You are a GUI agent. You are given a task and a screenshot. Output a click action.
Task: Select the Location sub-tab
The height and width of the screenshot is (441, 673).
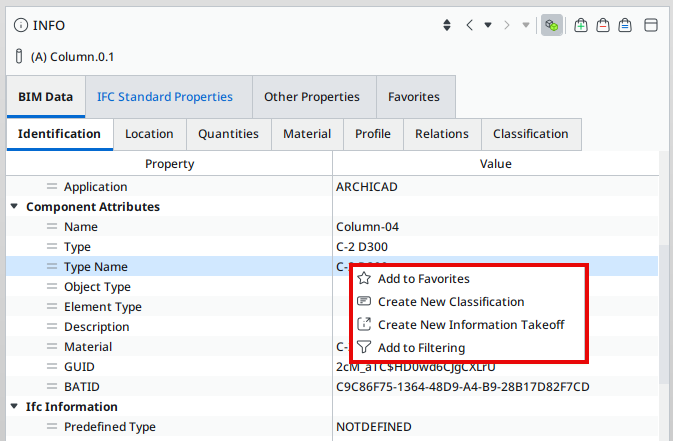click(149, 134)
